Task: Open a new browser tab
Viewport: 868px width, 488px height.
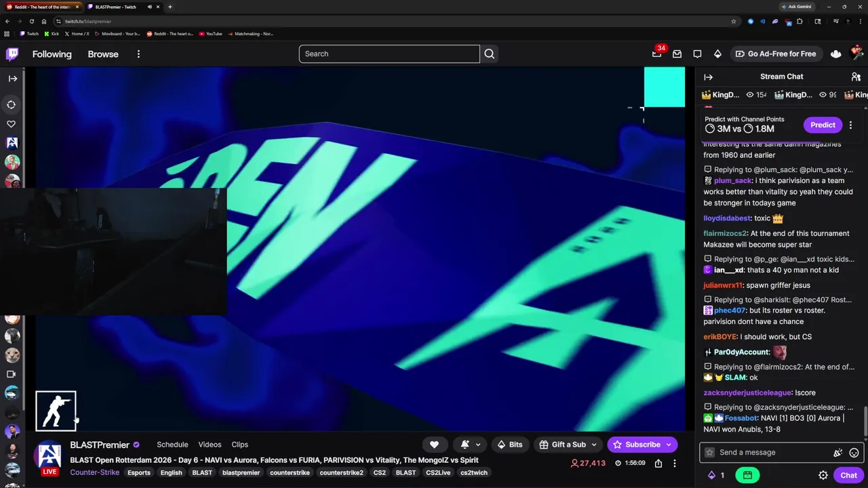Action: [170, 7]
